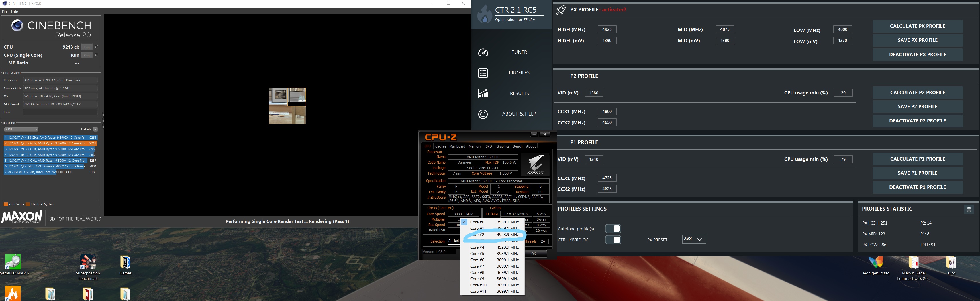Click SAVE P1 PROFILE button

(918, 173)
